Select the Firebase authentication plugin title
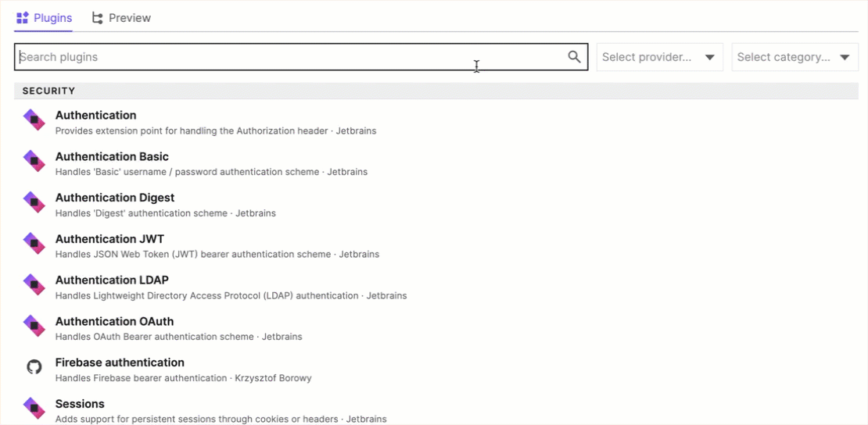 120,362
